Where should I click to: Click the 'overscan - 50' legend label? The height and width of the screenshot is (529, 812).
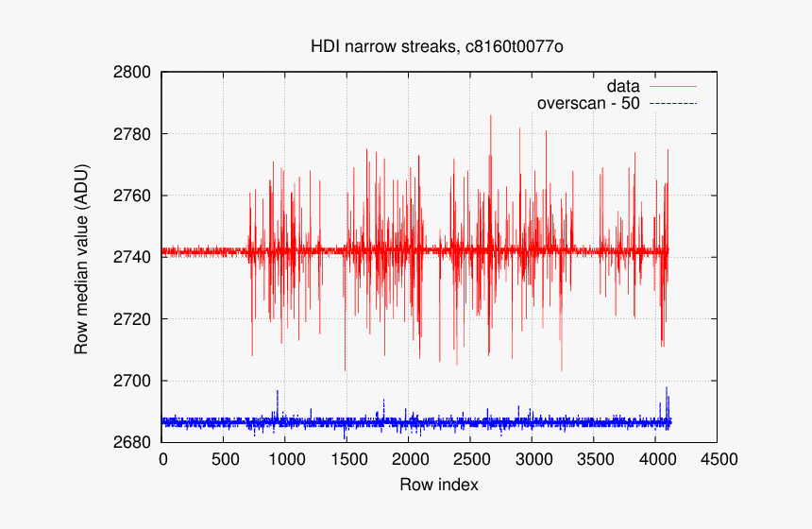[x=588, y=103]
